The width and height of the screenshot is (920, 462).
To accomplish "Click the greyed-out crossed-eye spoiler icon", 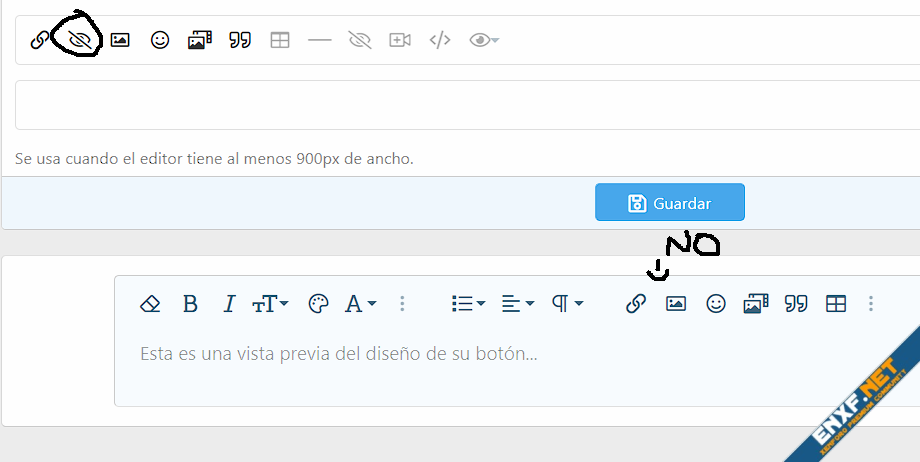I will point(360,40).
